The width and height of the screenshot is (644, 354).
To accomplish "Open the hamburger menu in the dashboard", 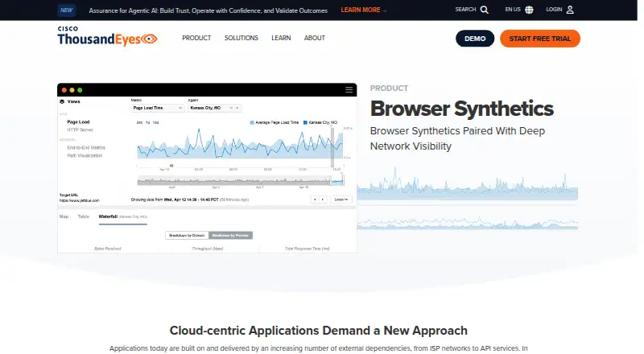I will [349, 89].
